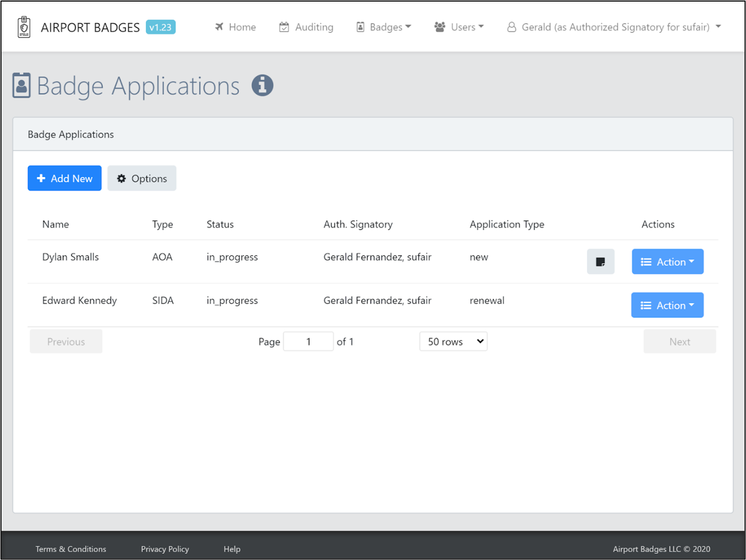Open Action menu for Edward Kennedy
This screenshot has width=746, height=560.
coord(668,305)
